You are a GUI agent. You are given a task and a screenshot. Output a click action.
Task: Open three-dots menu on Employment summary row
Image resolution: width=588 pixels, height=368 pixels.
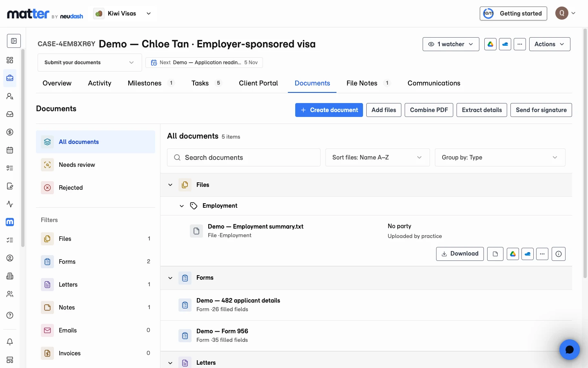tap(542, 254)
